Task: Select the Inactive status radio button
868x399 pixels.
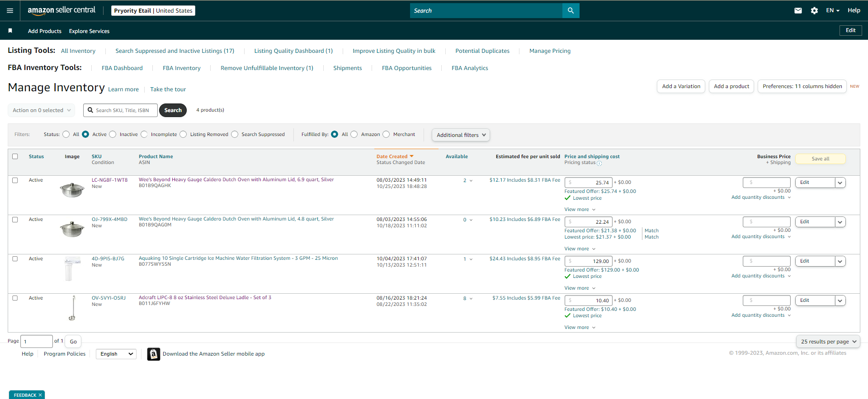Action: tap(113, 134)
